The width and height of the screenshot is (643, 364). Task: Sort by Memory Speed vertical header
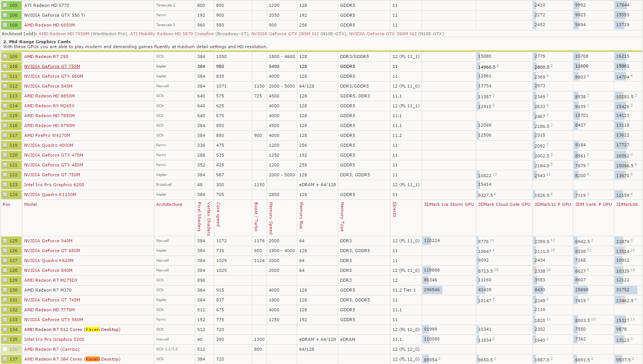(271, 218)
